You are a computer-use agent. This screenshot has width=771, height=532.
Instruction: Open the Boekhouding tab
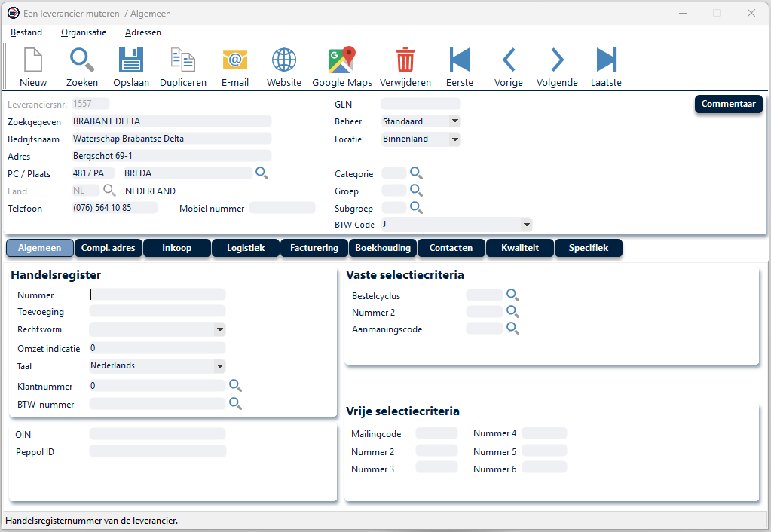(383, 248)
